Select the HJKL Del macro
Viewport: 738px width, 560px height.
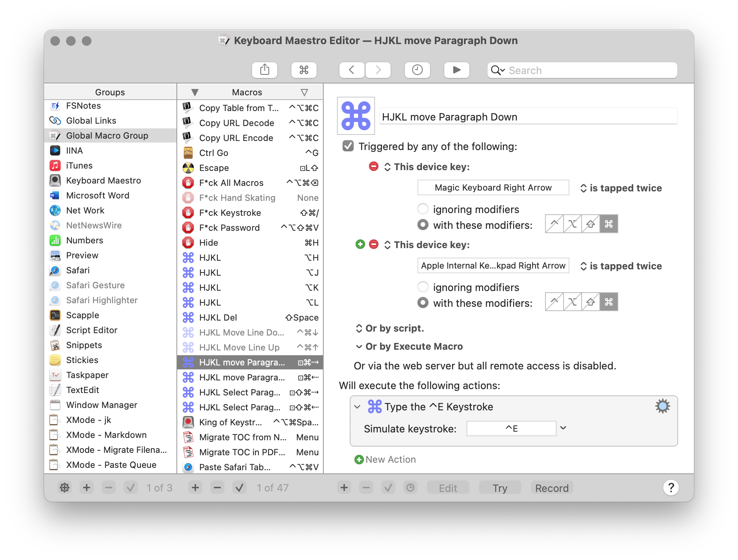250,317
